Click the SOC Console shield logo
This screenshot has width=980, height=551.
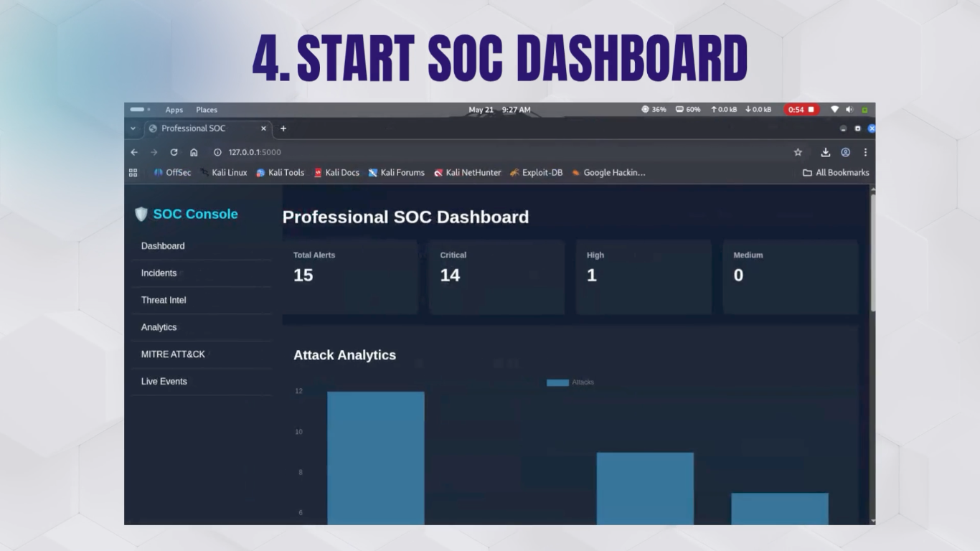pyautogui.click(x=141, y=214)
